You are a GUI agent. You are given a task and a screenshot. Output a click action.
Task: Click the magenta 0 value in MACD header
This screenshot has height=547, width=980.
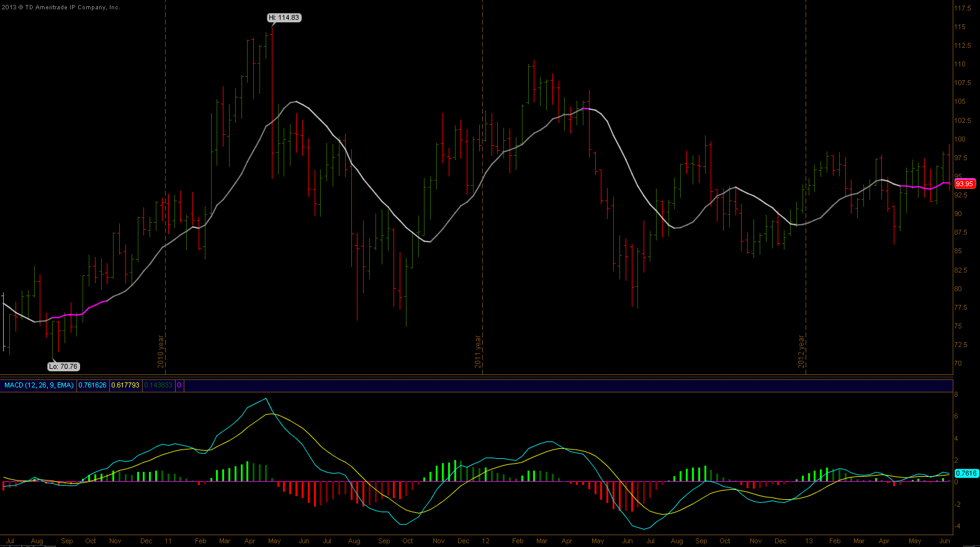pyautogui.click(x=179, y=386)
